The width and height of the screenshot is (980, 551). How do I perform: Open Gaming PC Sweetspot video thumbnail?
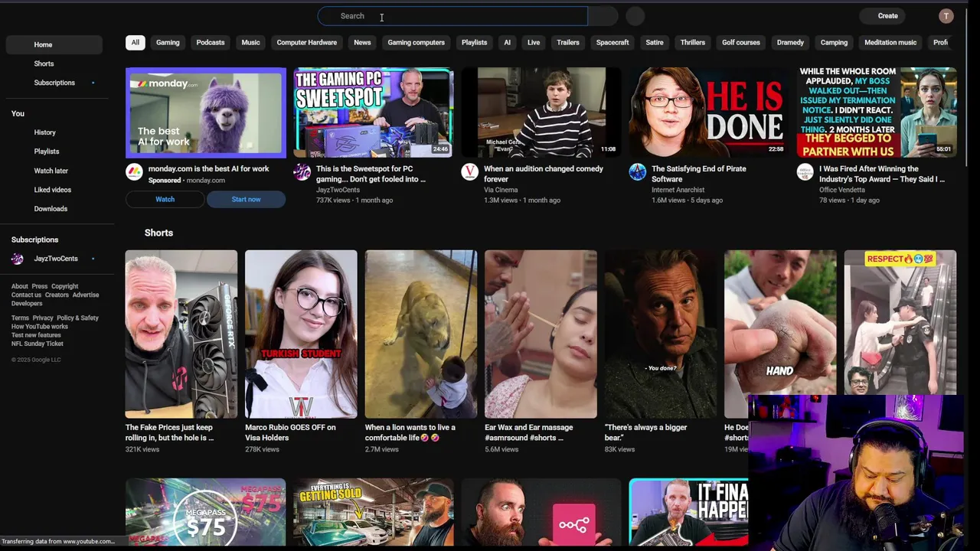coord(374,112)
